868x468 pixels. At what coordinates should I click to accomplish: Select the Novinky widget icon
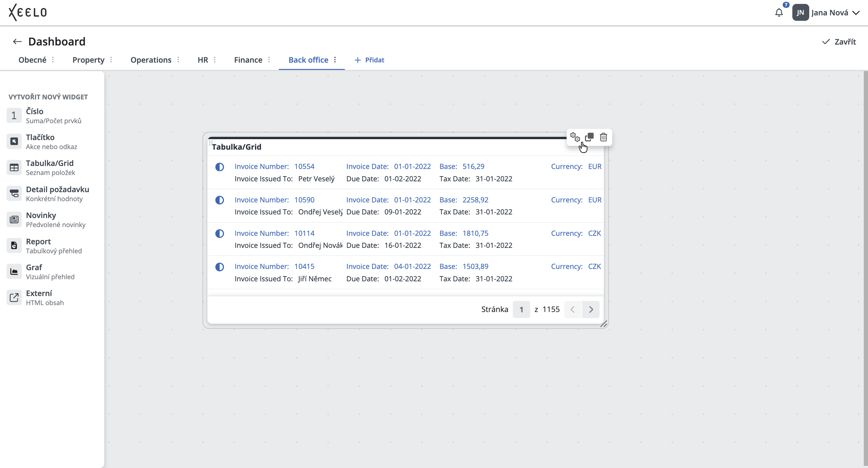click(14, 220)
